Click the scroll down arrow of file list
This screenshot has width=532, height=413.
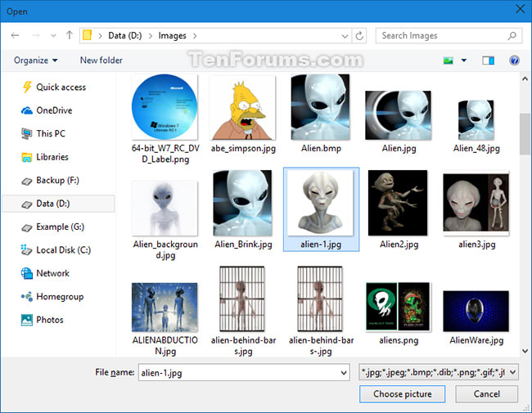[525, 351]
